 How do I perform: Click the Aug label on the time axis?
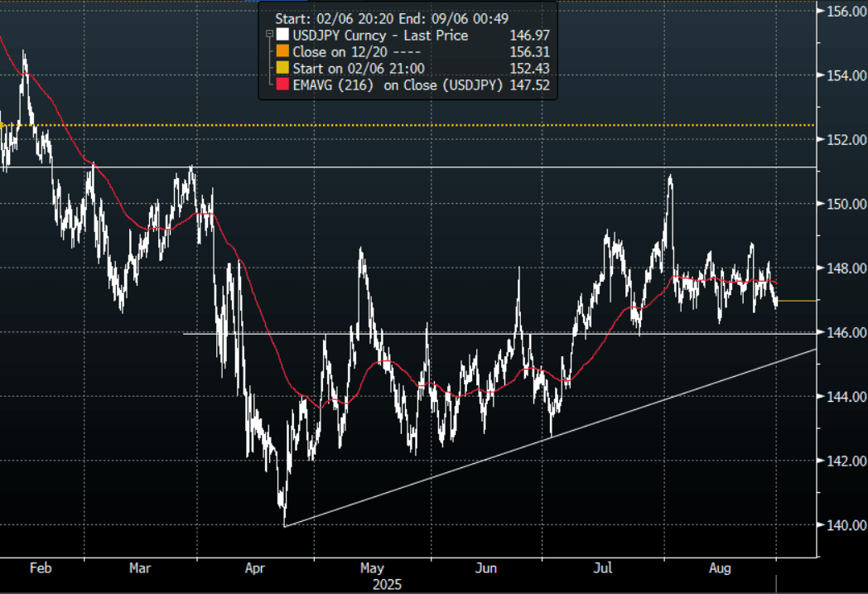click(720, 569)
